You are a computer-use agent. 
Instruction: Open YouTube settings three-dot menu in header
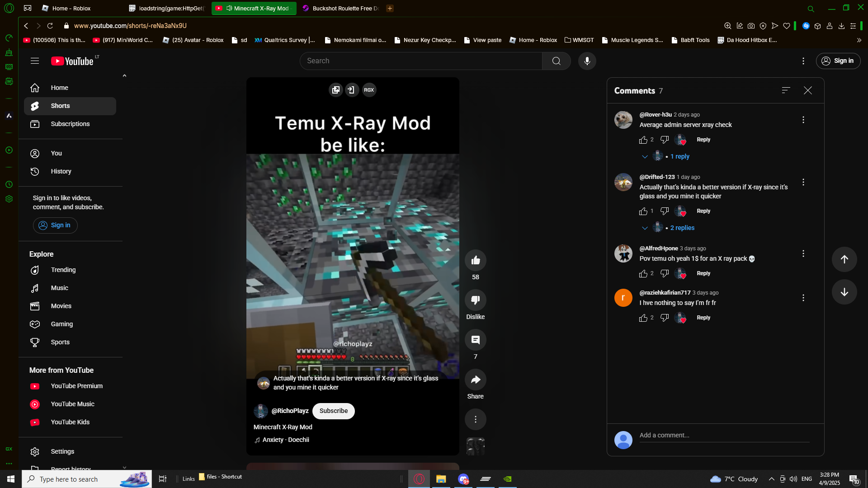coord(803,61)
